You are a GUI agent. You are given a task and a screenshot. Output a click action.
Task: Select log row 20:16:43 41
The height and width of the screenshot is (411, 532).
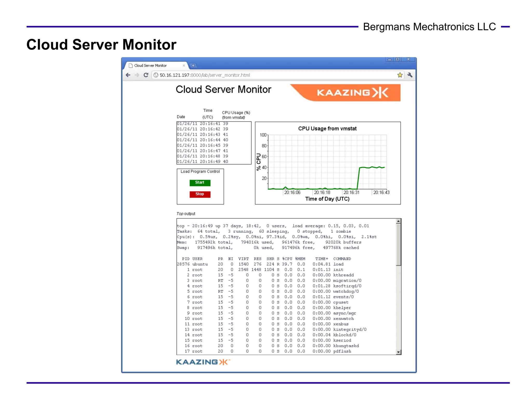pyautogui.click(x=202, y=135)
